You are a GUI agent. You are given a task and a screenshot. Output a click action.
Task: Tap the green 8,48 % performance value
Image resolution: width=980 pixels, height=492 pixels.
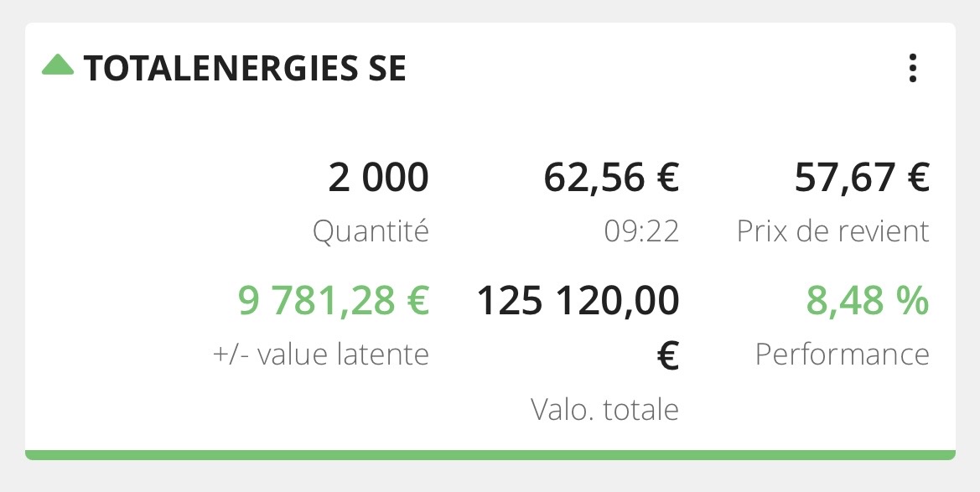pos(868,301)
